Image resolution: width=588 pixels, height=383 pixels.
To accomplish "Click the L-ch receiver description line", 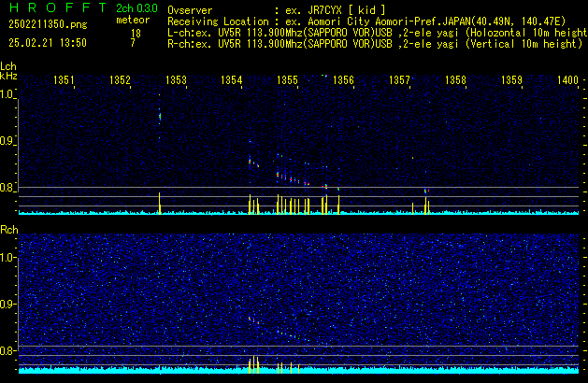I will point(378,33).
